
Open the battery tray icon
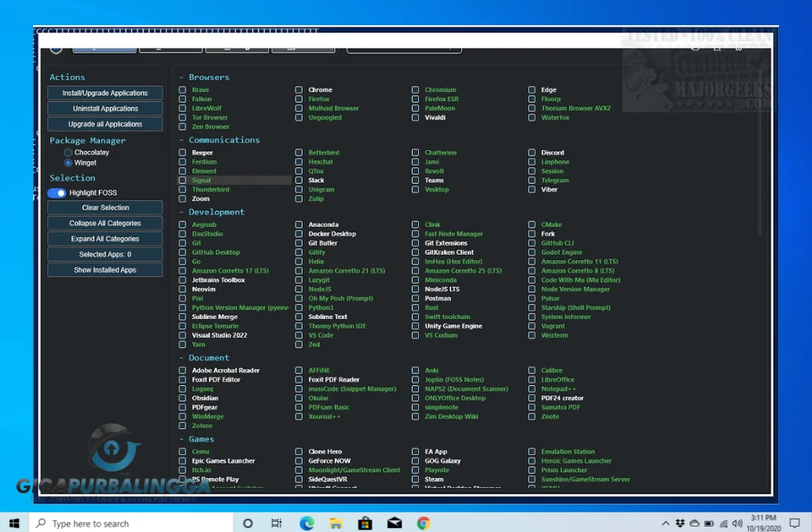(709, 523)
